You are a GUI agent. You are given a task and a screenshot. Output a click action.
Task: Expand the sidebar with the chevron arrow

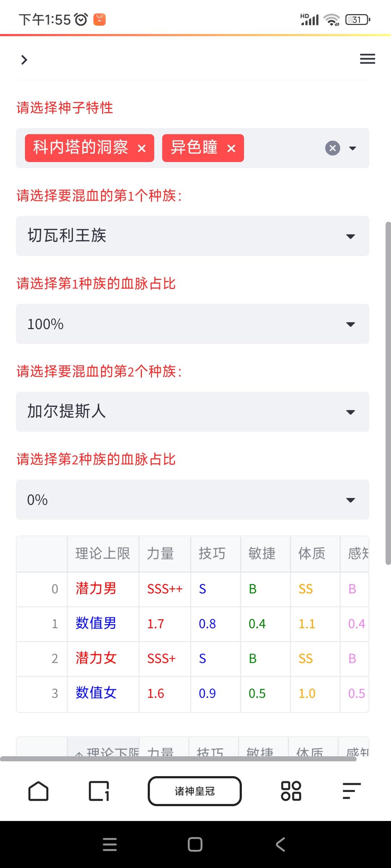pos(24,60)
